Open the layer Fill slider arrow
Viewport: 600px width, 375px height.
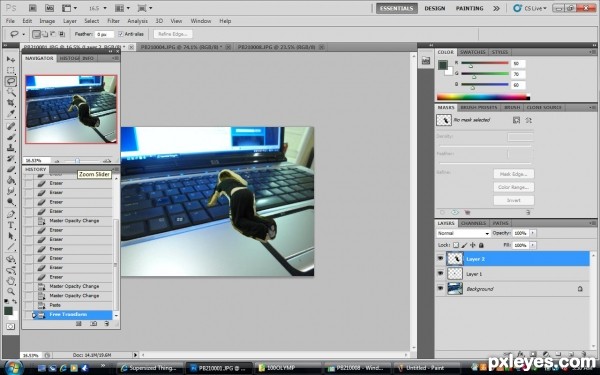(x=533, y=245)
